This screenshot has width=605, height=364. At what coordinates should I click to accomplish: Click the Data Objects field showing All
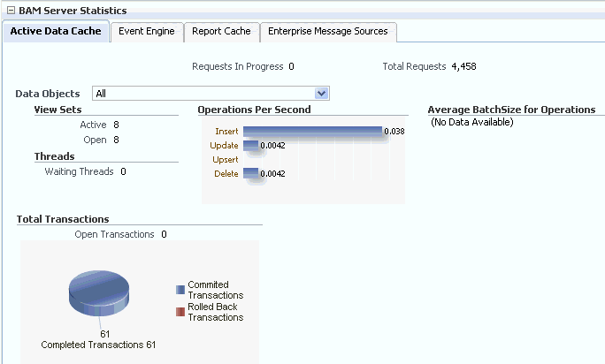click(x=211, y=94)
